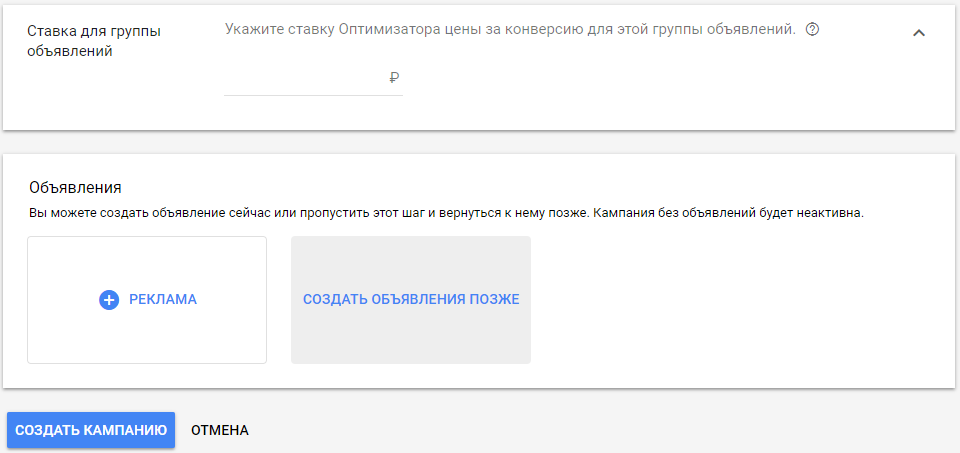
Task: Click the Объявления section heading
Action: [x=75, y=187]
